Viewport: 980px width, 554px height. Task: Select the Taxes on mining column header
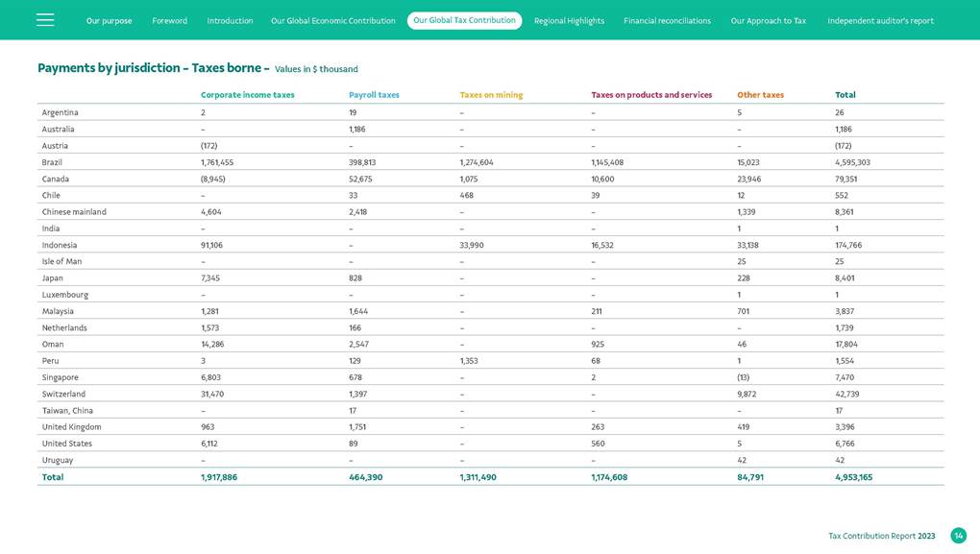[x=491, y=95]
